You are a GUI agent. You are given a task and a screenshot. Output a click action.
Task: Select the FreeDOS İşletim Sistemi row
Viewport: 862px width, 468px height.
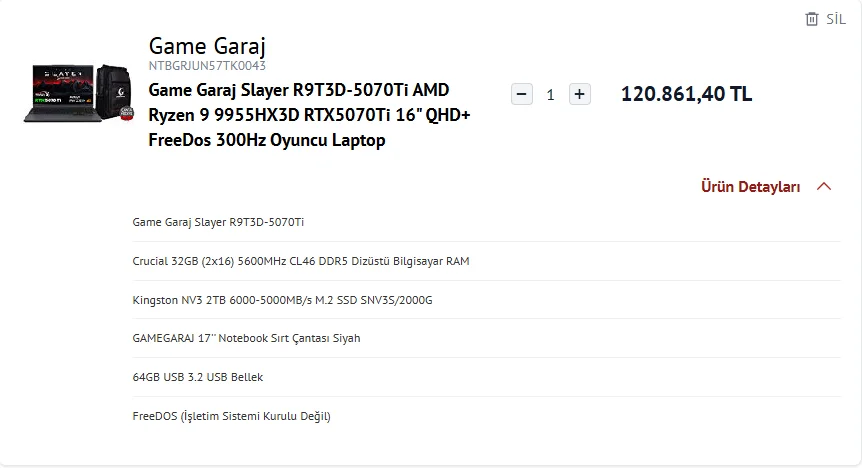(x=486, y=416)
